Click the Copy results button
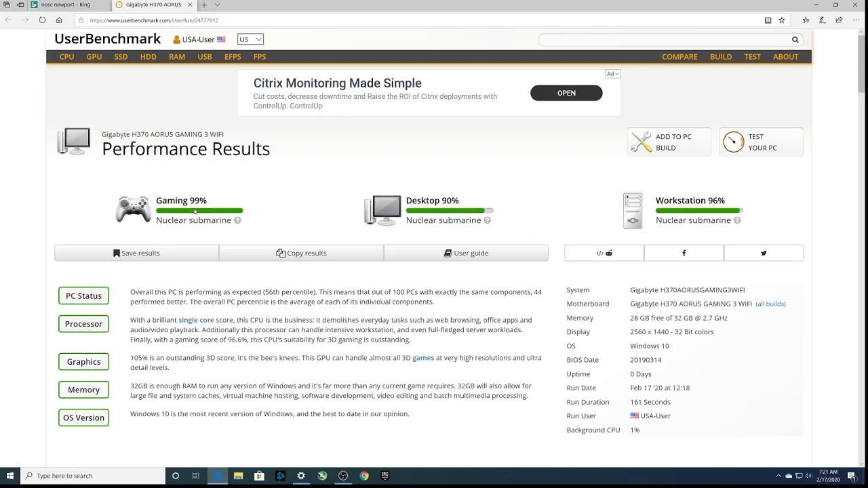 (301, 253)
